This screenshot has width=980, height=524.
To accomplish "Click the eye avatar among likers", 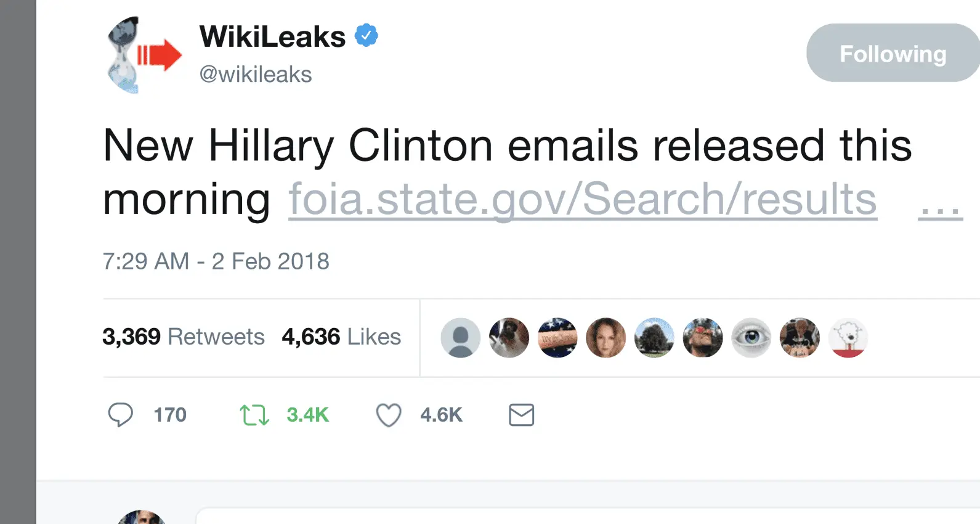I will click(x=751, y=338).
